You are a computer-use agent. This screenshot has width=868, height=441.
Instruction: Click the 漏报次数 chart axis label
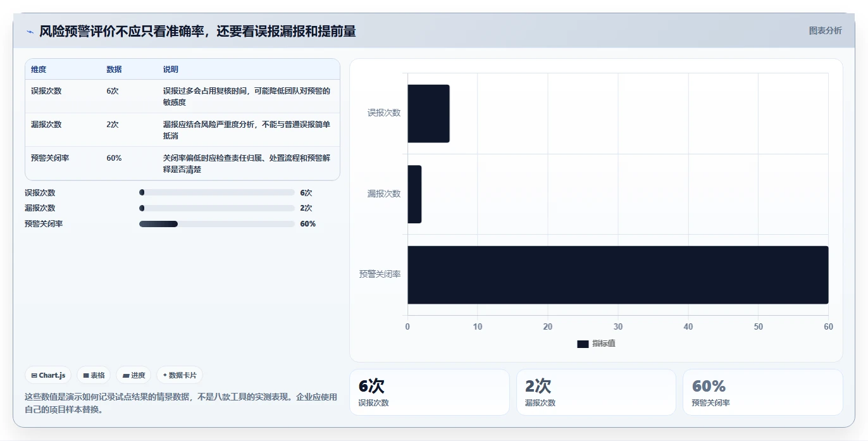[x=384, y=194]
